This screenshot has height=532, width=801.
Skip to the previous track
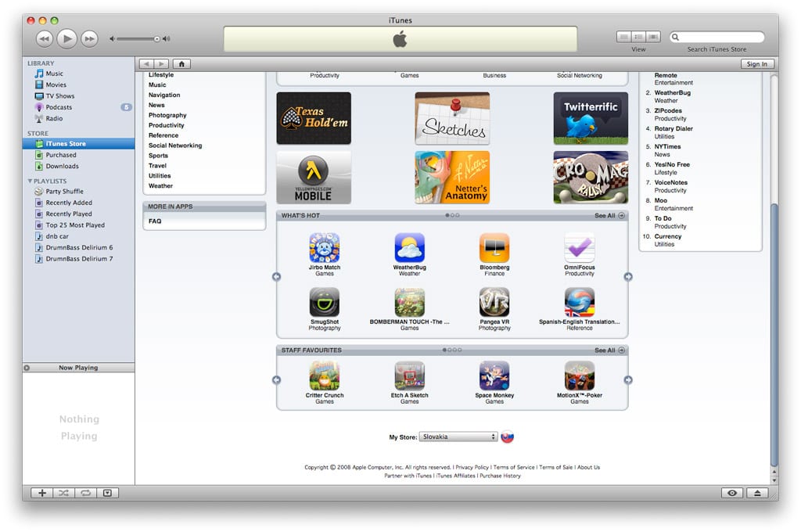45,39
